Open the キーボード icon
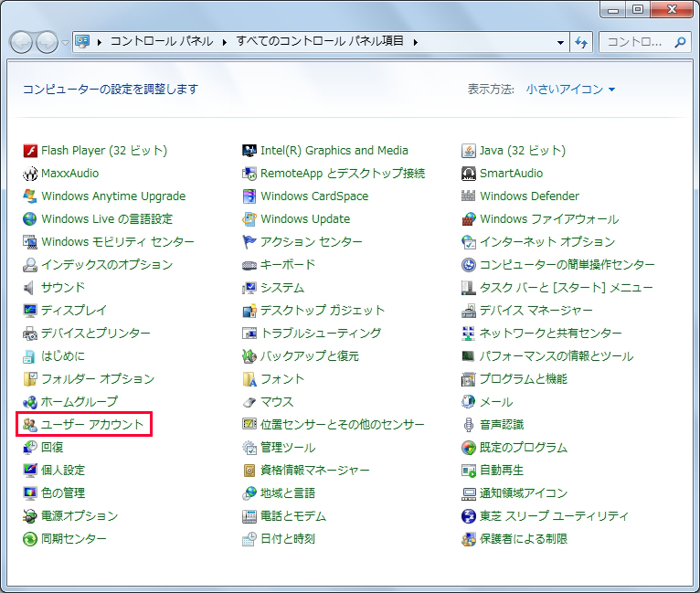This screenshot has height=593, width=700. [x=249, y=265]
